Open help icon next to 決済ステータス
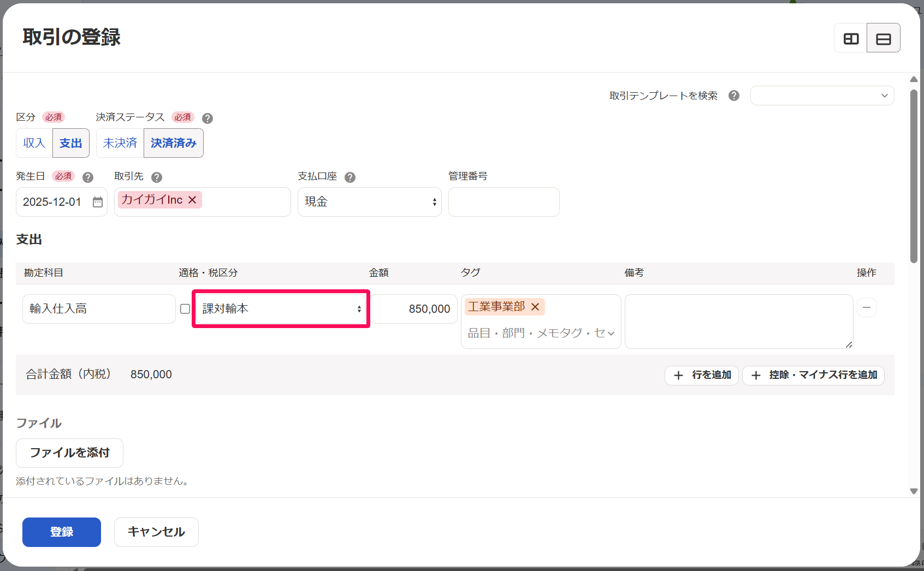 coord(208,118)
